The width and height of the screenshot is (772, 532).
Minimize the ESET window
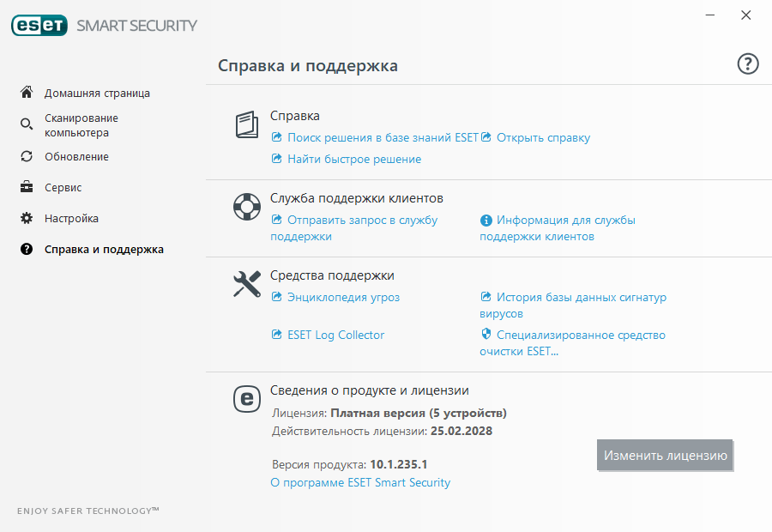pos(709,15)
